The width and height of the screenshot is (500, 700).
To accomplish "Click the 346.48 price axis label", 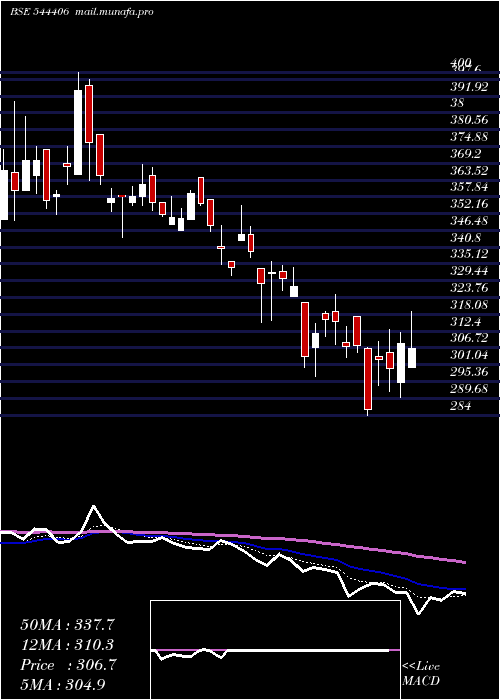I will (469, 221).
